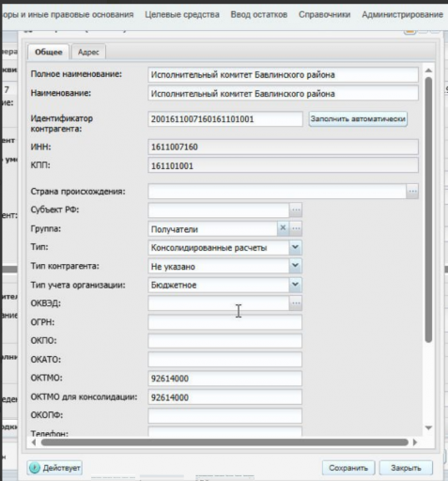
Task: Click the Заполнить автоматически button
Action: [x=358, y=119]
